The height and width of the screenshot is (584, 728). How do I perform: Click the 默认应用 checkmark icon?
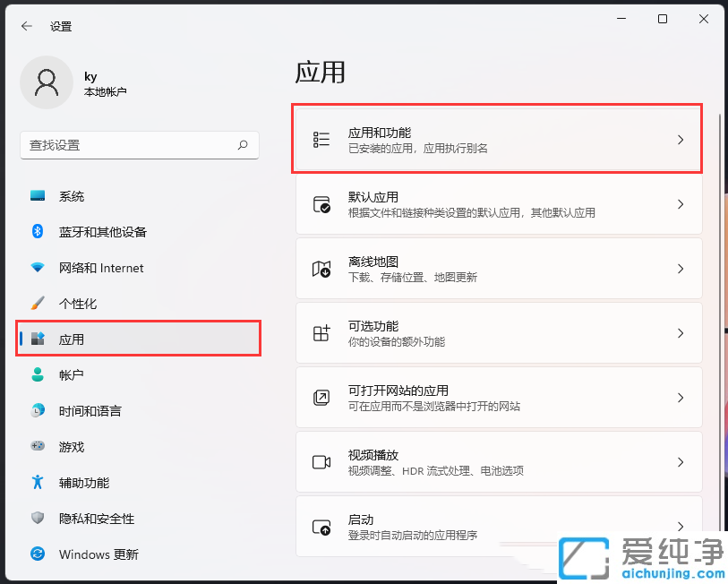(x=321, y=204)
